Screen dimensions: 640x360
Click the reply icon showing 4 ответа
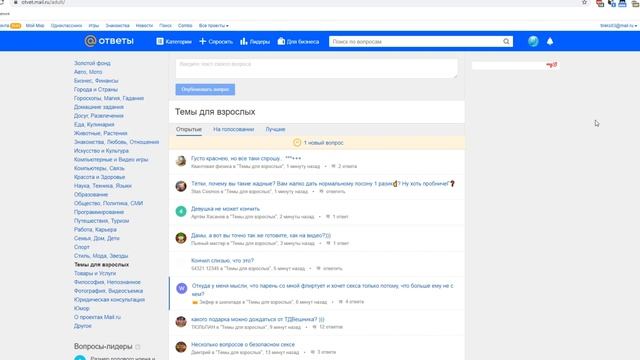[x=341, y=302]
